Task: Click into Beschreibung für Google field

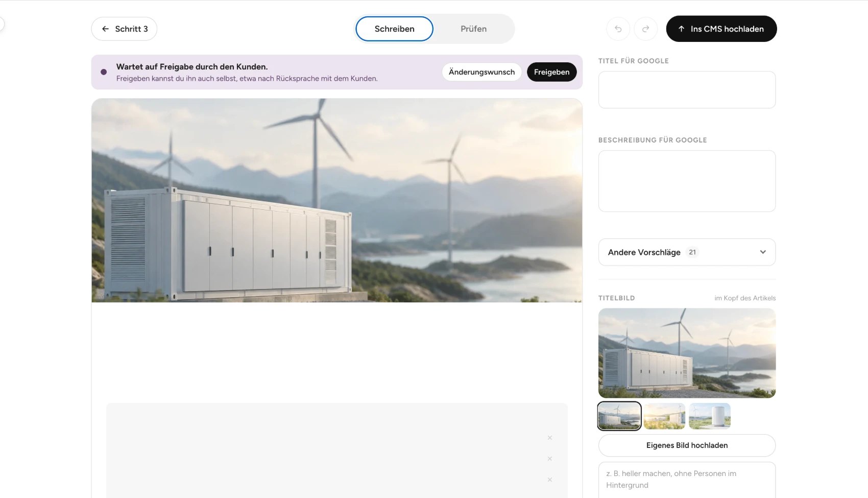Action: 687,181
